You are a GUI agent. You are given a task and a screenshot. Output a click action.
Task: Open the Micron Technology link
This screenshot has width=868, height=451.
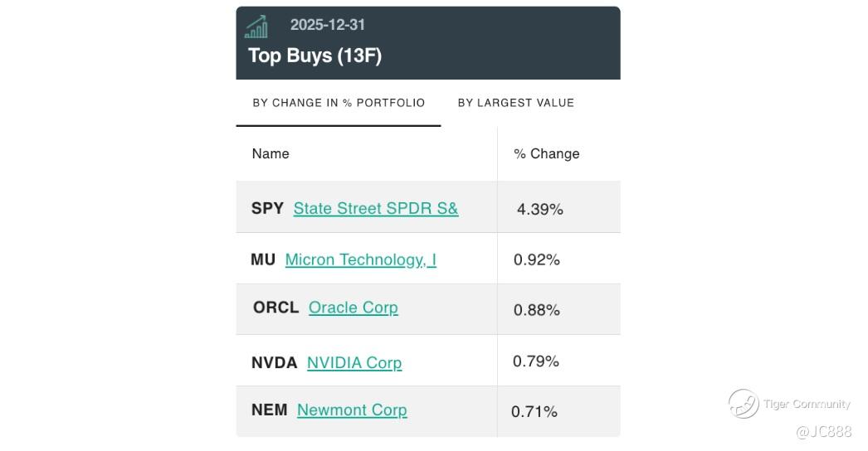(360, 259)
